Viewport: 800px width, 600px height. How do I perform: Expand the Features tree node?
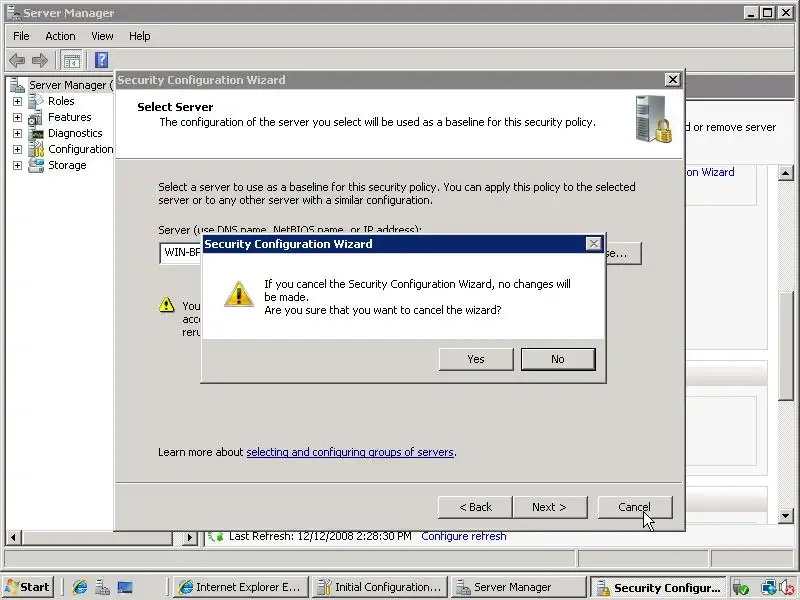click(x=17, y=117)
